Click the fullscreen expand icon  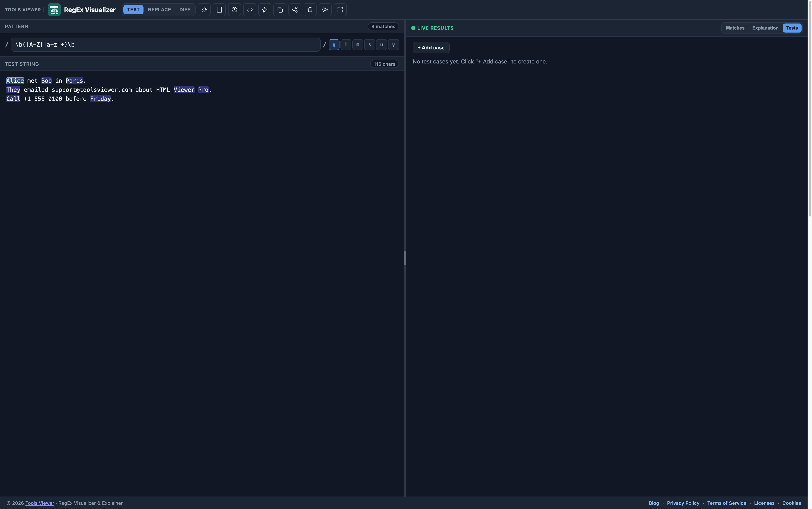[x=340, y=10]
